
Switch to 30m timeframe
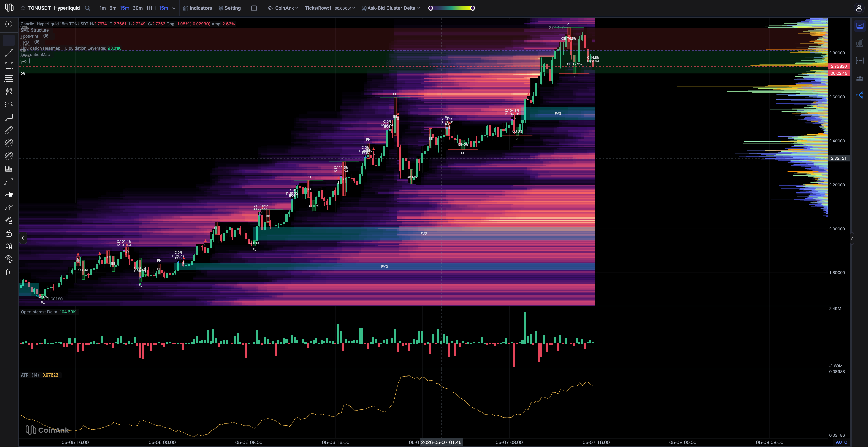click(138, 8)
